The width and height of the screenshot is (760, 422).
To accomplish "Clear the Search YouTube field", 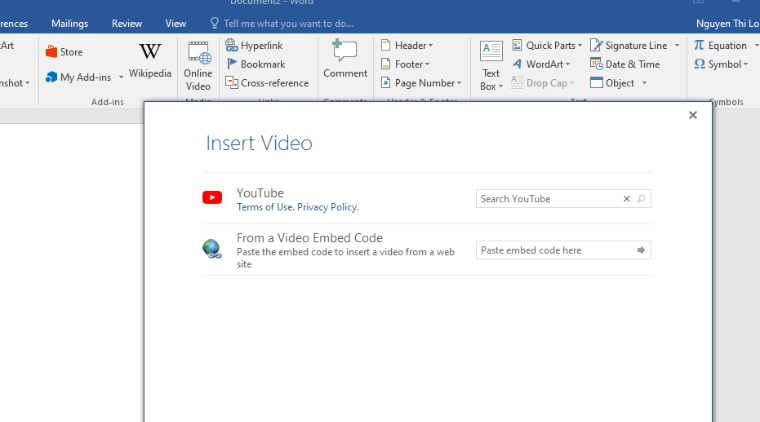I will click(x=626, y=199).
